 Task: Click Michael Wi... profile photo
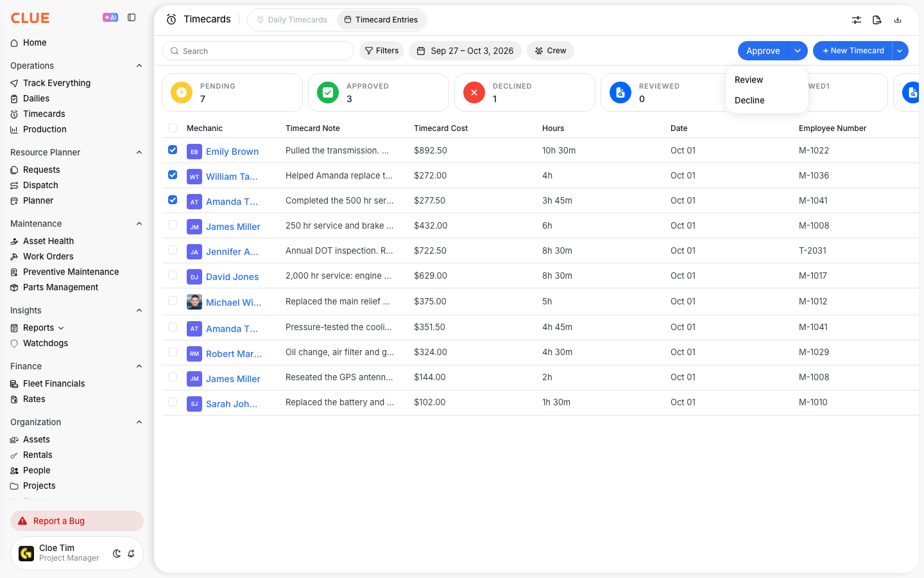tap(194, 302)
